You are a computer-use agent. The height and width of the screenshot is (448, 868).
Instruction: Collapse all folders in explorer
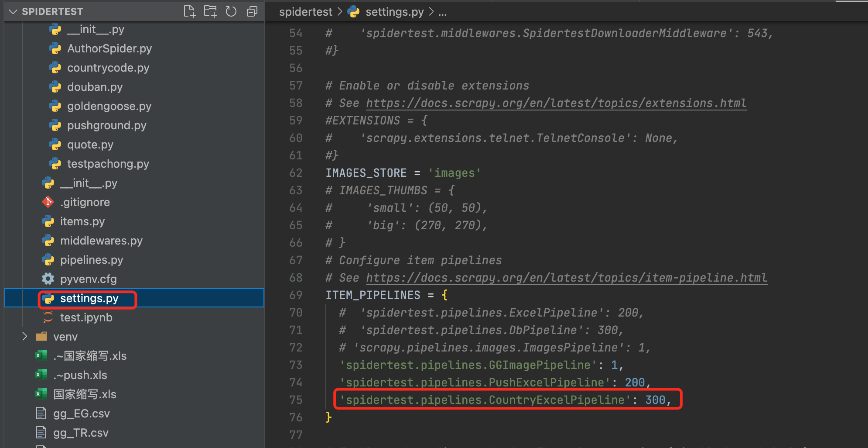click(252, 11)
